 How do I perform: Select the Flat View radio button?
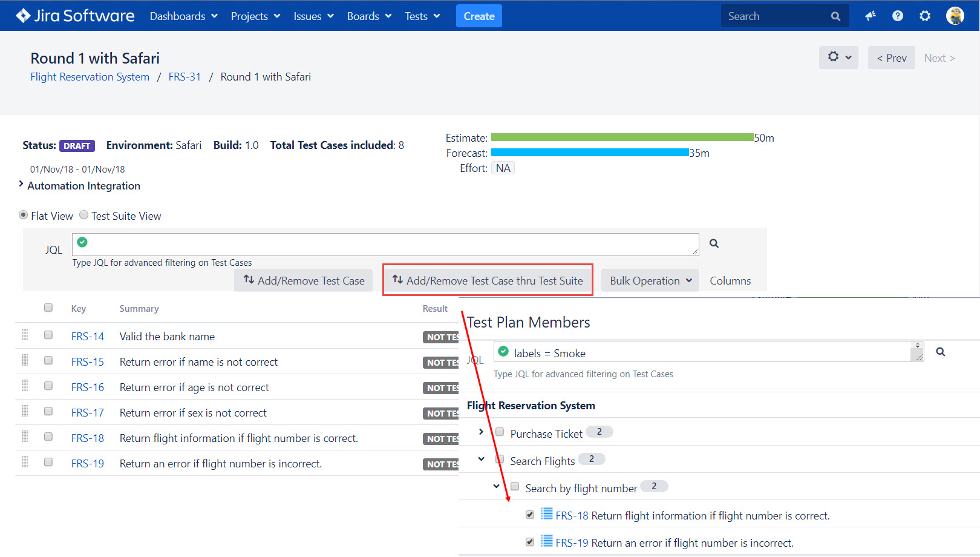pos(23,215)
